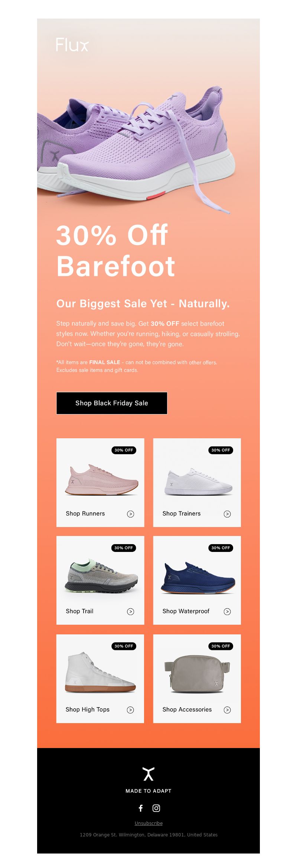Click the Shop Black Friday Sale button

[112, 403]
